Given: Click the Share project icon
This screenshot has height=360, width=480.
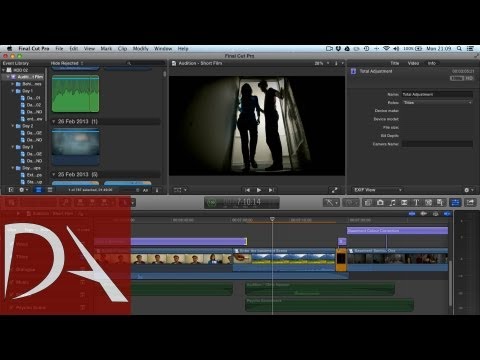Looking at the screenshot, I should pyautogui.click(x=470, y=202).
